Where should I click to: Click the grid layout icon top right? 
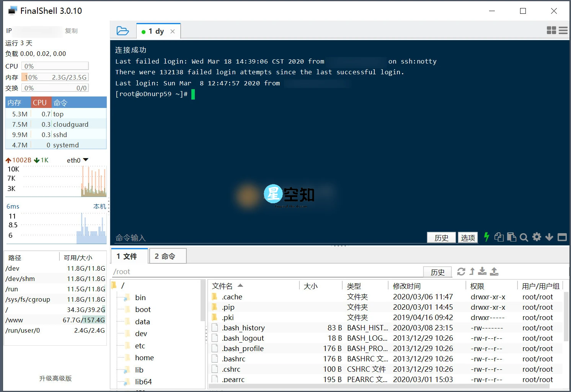point(551,30)
